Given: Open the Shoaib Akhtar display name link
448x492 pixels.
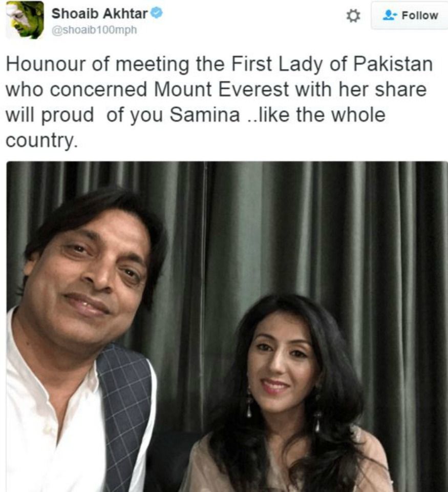Looking at the screenshot, I should (x=100, y=13).
